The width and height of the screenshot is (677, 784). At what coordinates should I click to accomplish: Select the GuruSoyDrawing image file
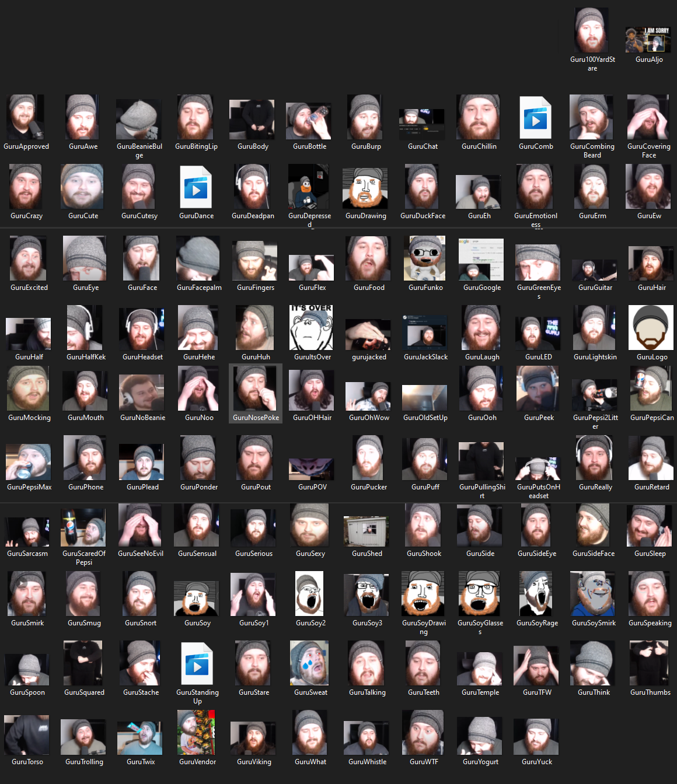point(424,594)
